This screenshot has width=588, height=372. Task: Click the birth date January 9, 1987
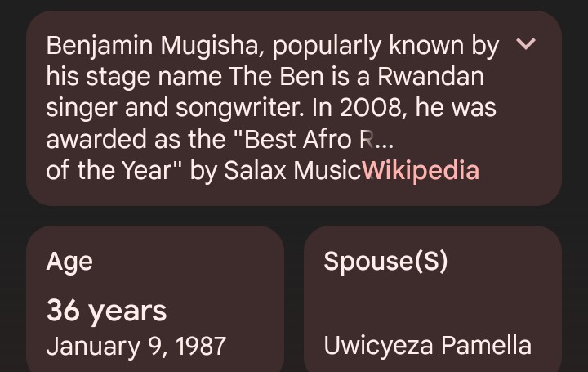coord(136,345)
